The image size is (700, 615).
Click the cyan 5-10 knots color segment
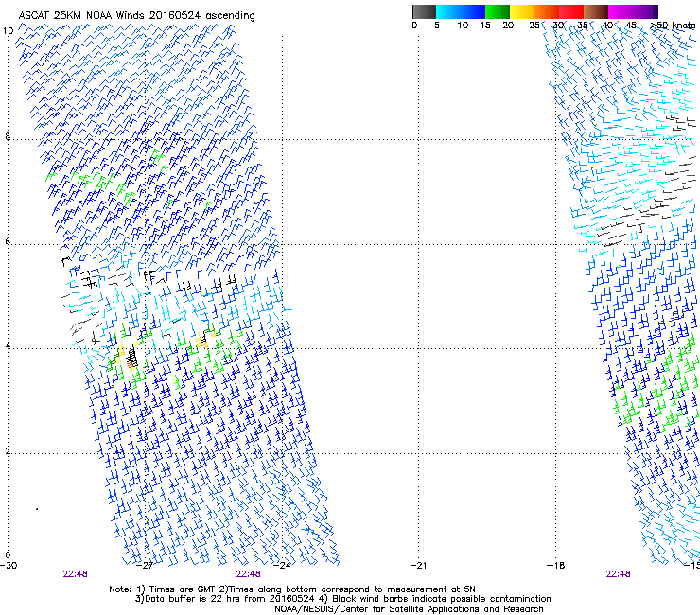pyautogui.click(x=448, y=11)
